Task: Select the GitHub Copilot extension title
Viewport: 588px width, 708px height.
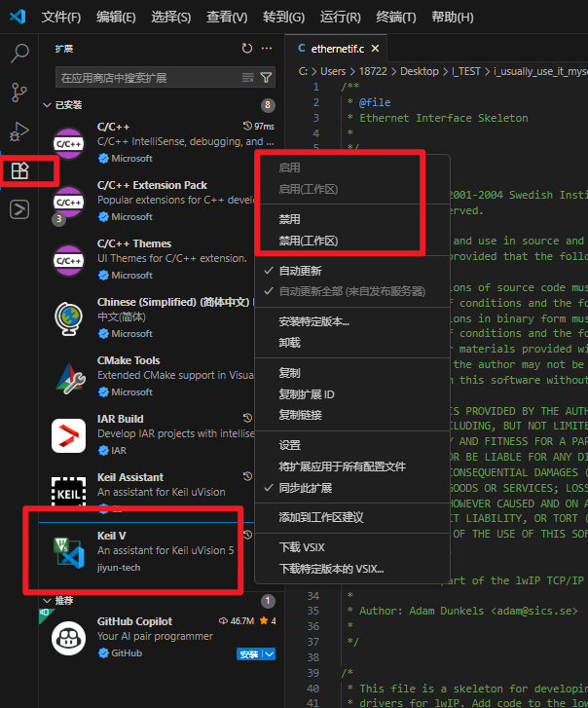Action: (134, 621)
